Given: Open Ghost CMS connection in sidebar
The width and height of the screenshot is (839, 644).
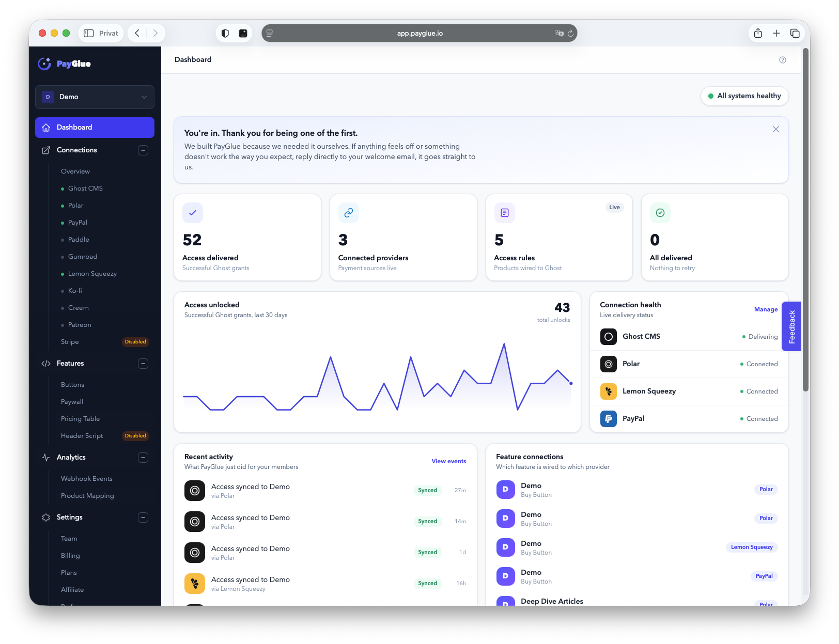Looking at the screenshot, I should click(x=85, y=189).
